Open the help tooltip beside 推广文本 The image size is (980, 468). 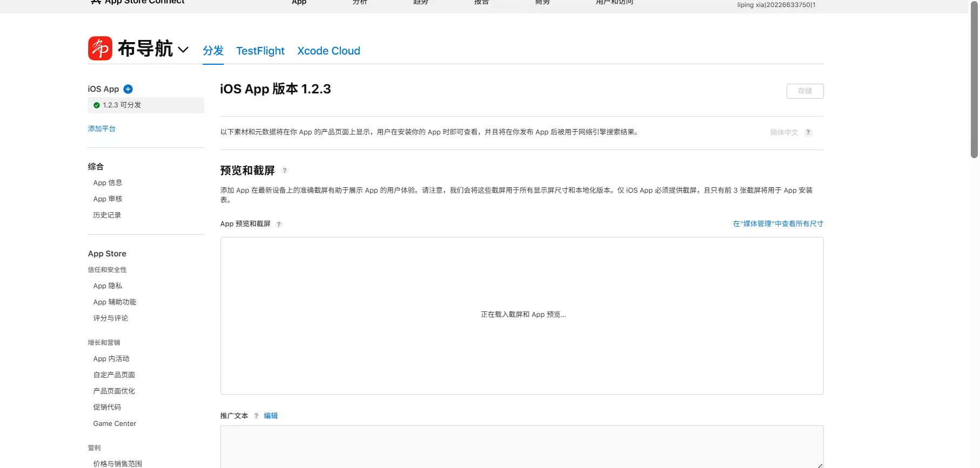tap(256, 416)
